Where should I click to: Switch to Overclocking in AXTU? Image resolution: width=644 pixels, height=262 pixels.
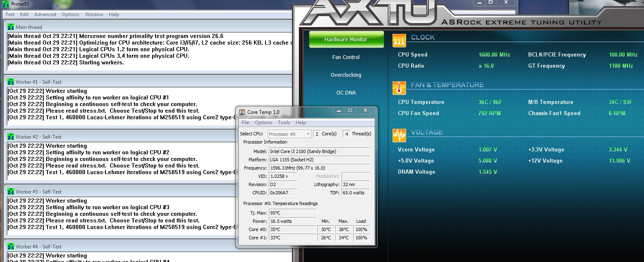click(x=346, y=75)
